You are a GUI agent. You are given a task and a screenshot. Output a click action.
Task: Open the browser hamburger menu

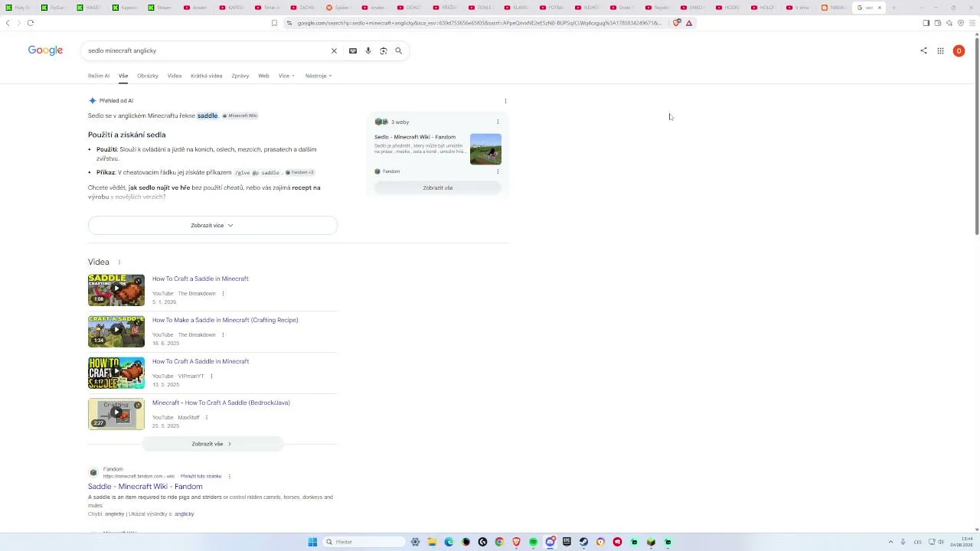[972, 23]
